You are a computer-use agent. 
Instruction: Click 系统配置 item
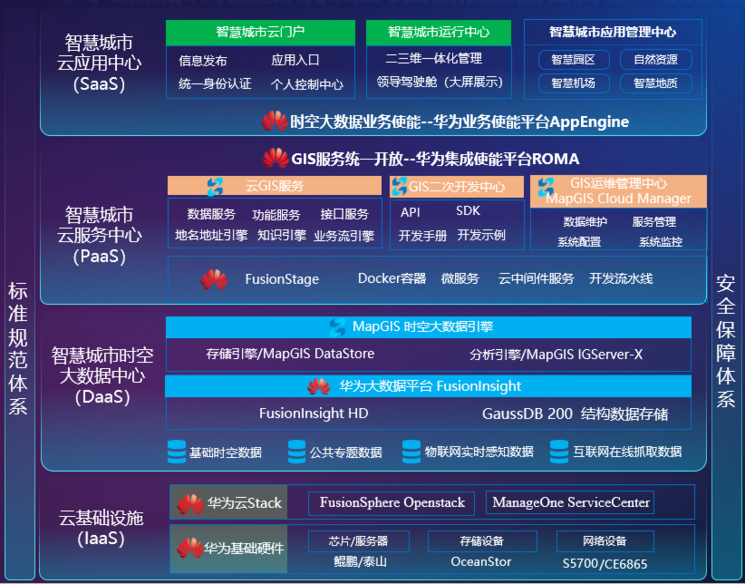579,242
